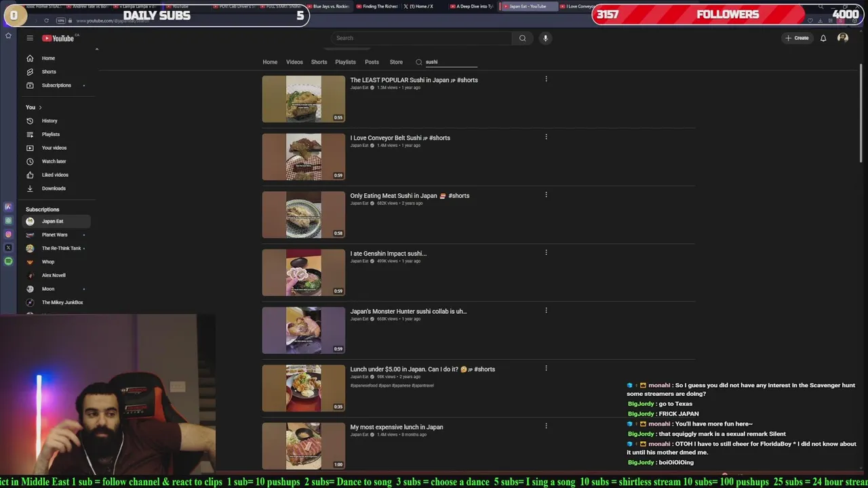Open History in sidebar
Viewport: 868px width, 488px height.
(50, 121)
